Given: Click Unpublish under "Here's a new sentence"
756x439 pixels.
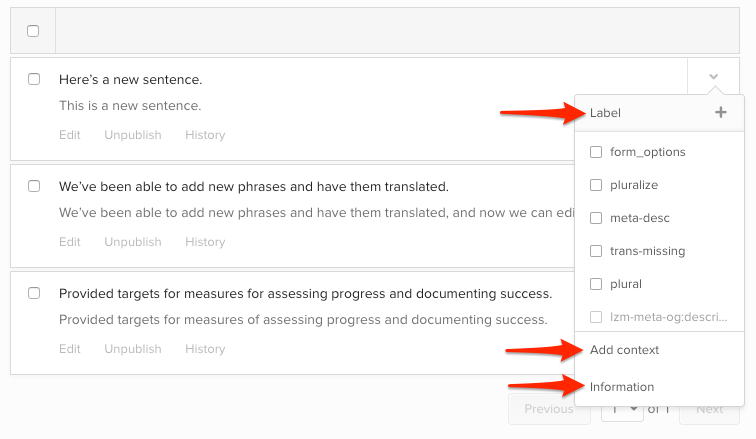Looking at the screenshot, I should click(x=132, y=135).
